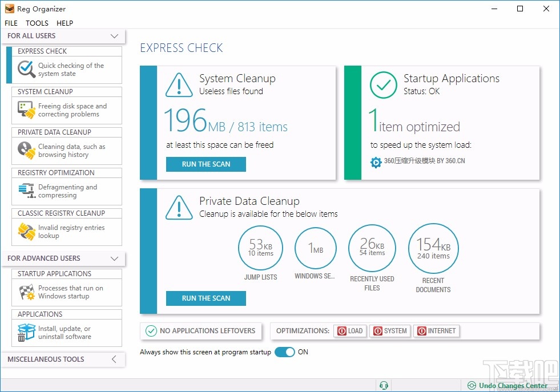The width and height of the screenshot is (560, 392).
Task: Click the 'OPTIMIZATIONS:' label
Action: point(303,331)
